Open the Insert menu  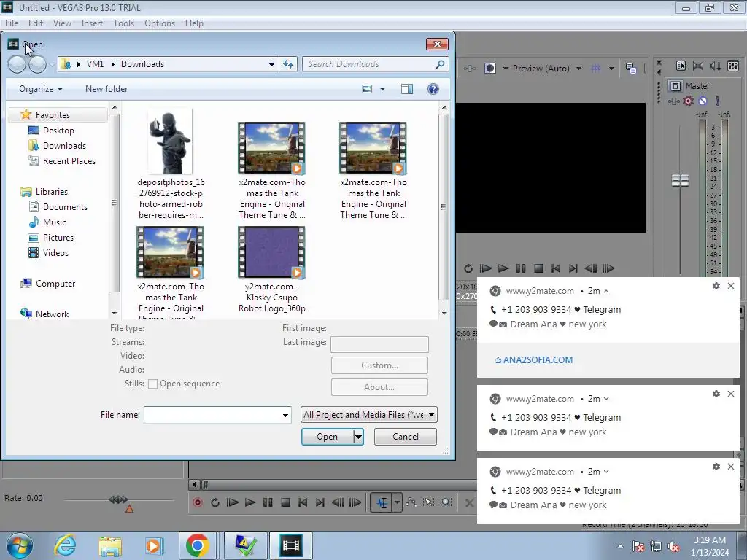coord(92,23)
